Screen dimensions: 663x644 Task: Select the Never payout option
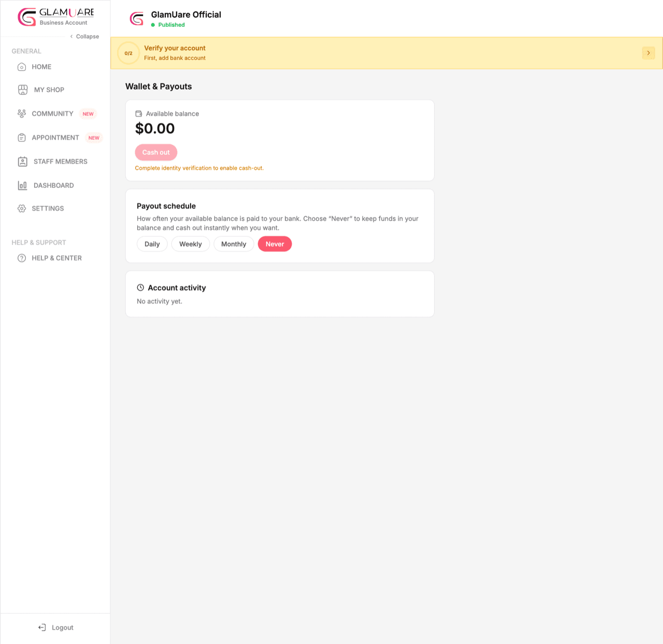click(x=275, y=244)
